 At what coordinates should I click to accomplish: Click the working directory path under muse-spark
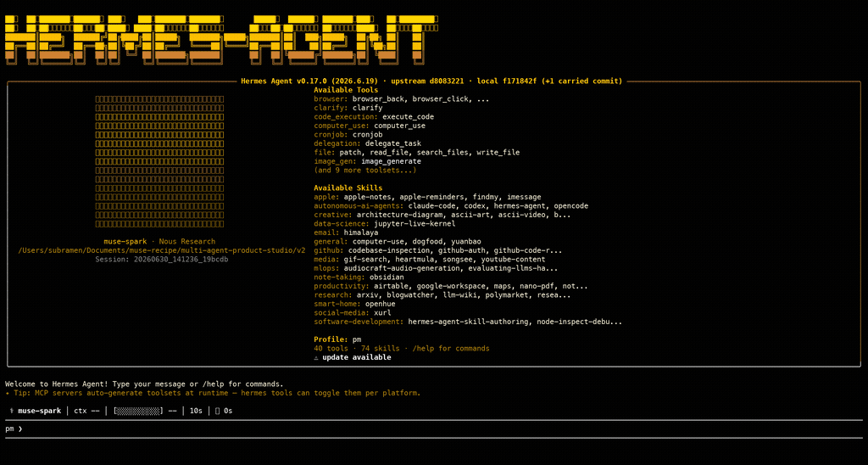pyautogui.click(x=162, y=250)
